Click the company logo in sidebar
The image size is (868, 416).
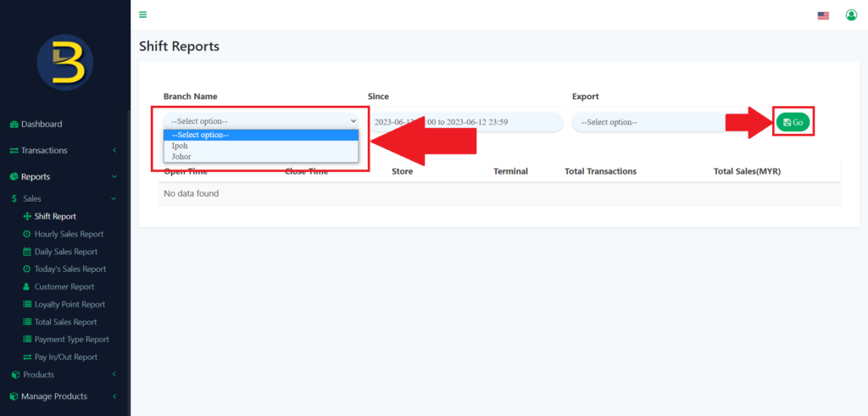[x=65, y=63]
